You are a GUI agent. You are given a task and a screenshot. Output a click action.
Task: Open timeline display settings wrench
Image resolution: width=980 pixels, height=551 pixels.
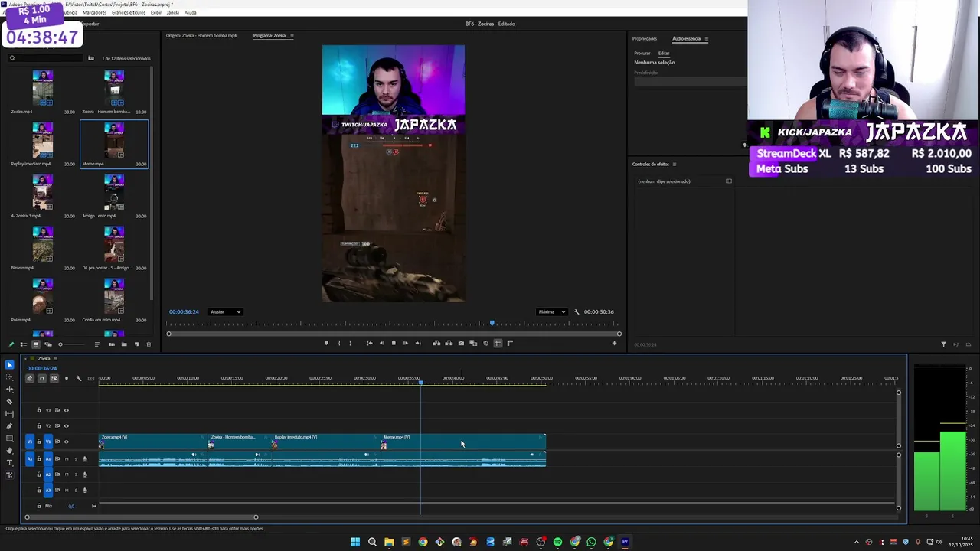click(x=78, y=378)
